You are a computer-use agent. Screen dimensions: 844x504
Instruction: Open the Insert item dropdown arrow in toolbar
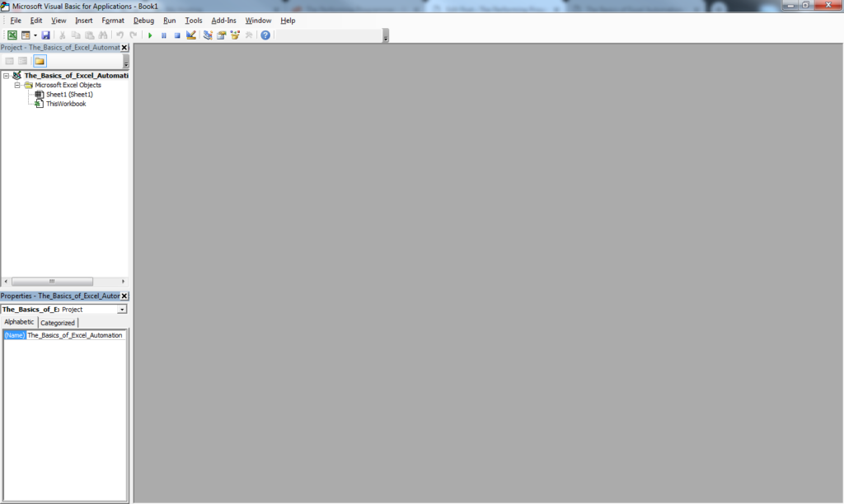click(35, 35)
